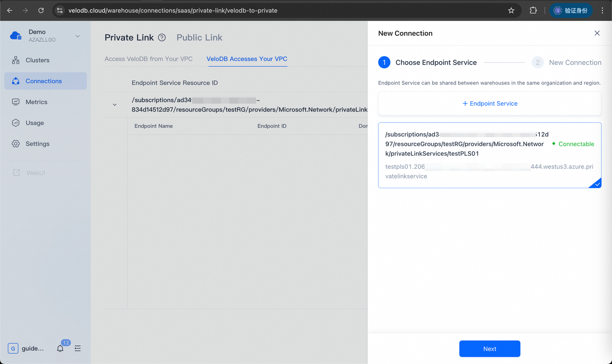Screen dimensions: 612x364
Task: Collapse the sidebar using bottom-left toggle
Action: (x=77, y=348)
